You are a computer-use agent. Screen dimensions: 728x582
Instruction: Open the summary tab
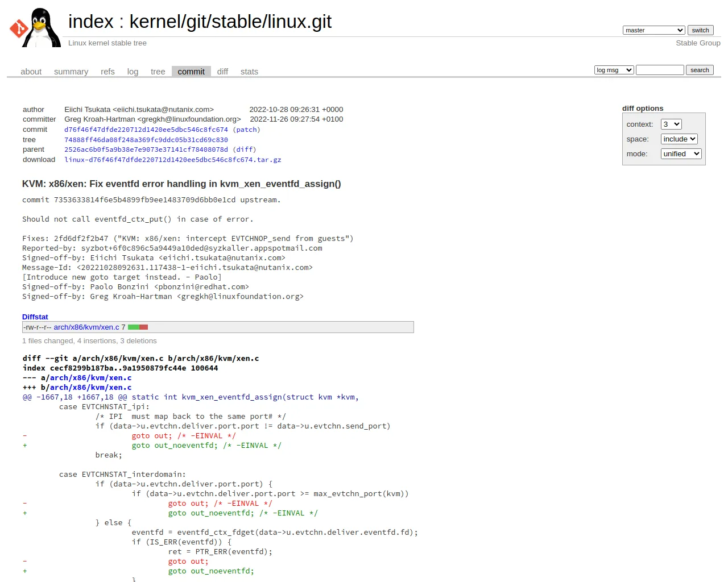[x=71, y=72]
